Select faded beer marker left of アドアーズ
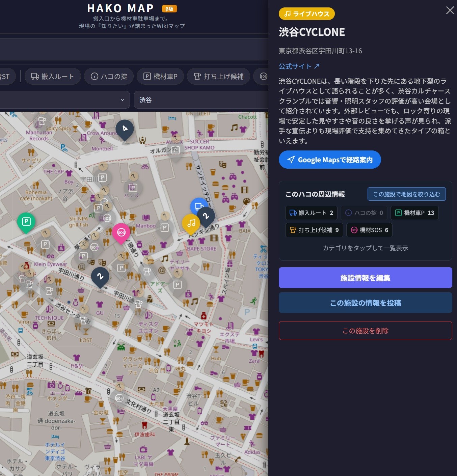Image resolution: width=457 pixels, height=476 pixels. point(147,271)
